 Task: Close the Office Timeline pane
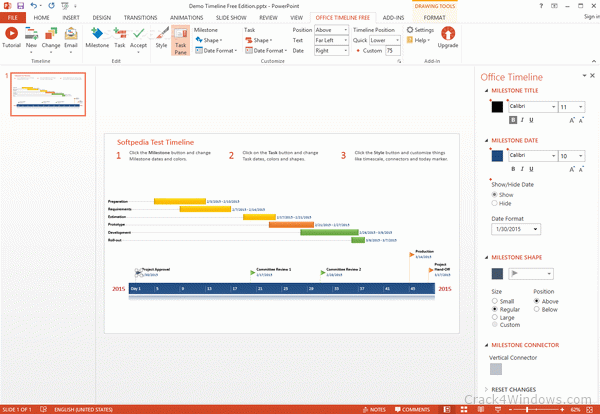pyautogui.click(x=592, y=76)
